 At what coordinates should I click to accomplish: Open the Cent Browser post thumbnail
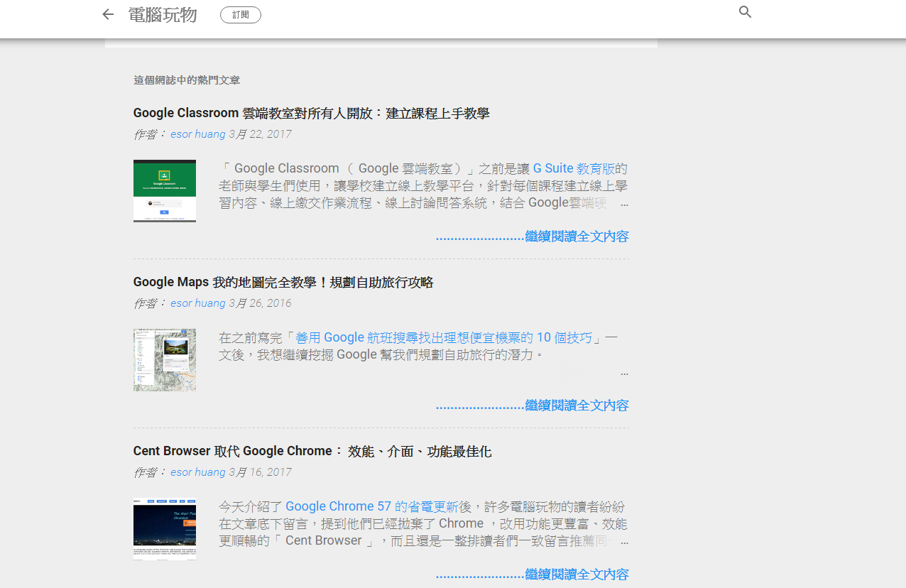point(165,529)
